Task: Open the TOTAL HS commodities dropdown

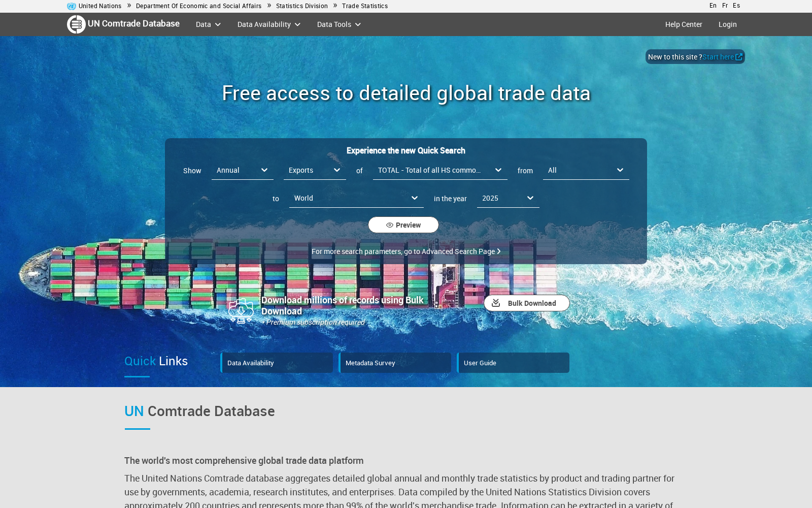Action: tap(440, 170)
